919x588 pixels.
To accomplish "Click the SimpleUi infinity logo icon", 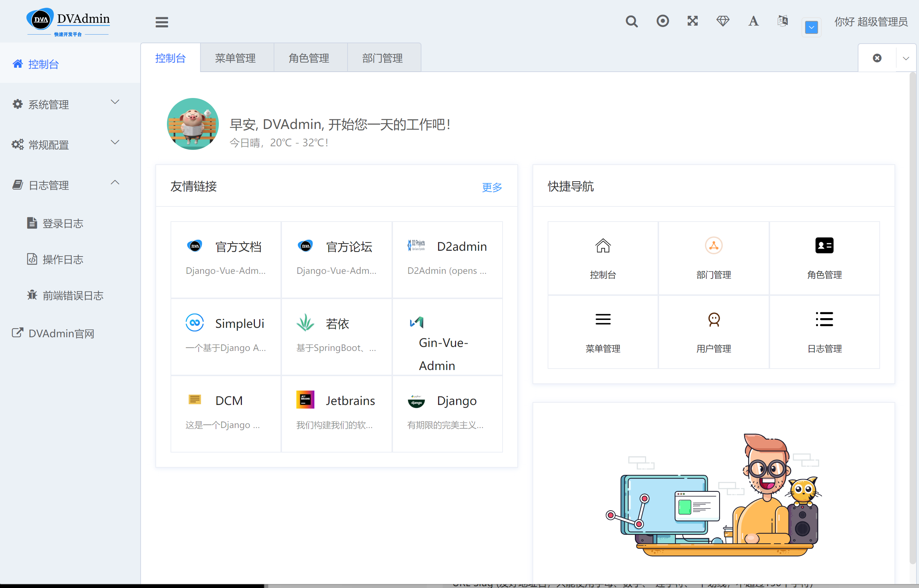I will 194,322.
